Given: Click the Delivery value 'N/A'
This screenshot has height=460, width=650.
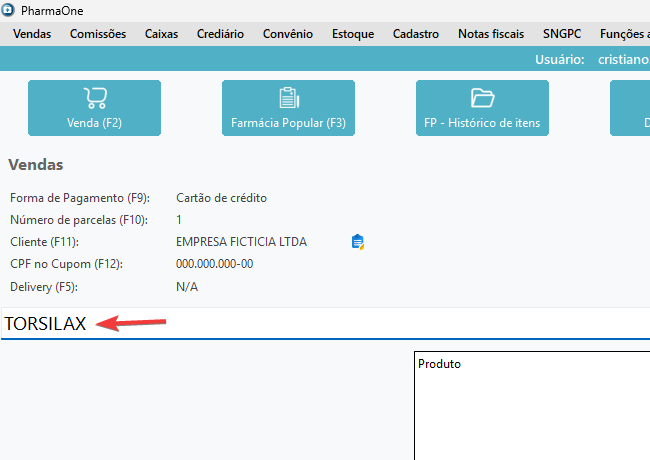Looking at the screenshot, I should [187, 287].
